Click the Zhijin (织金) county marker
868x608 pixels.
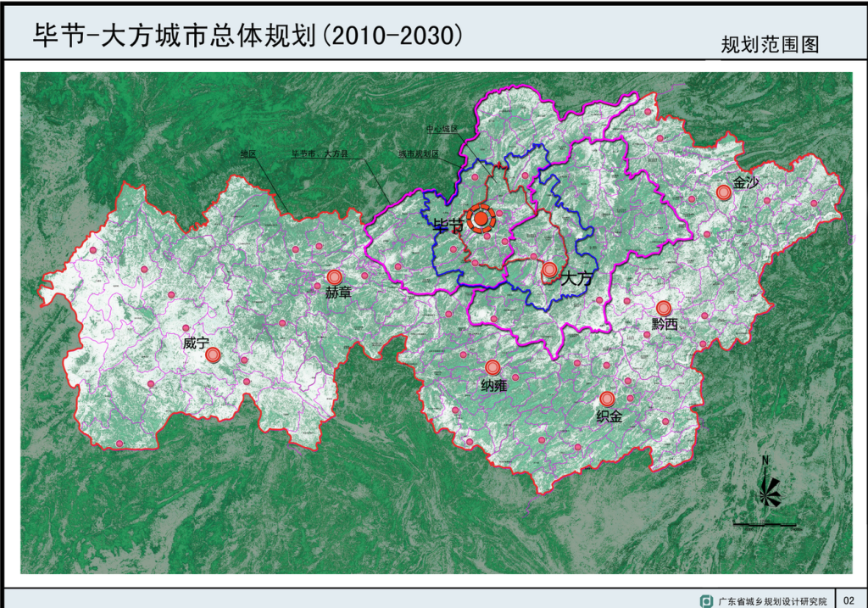tap(607, 399)
